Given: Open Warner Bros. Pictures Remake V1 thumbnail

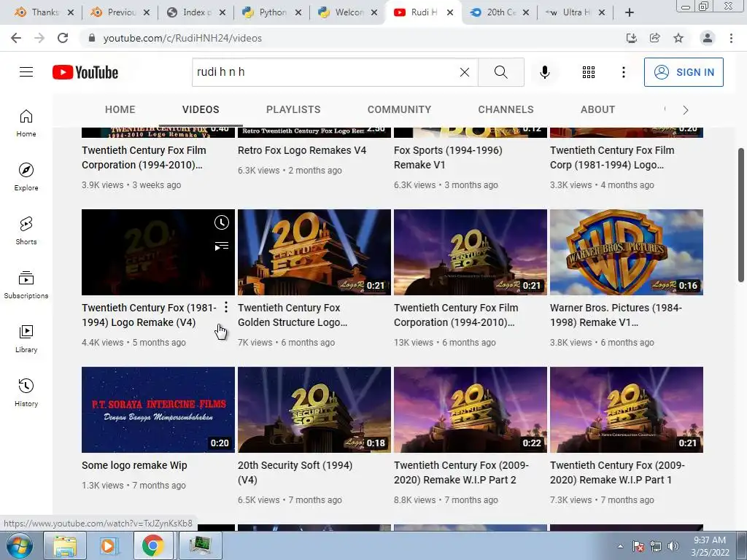Looking at the screenshot, I should click(x=626, y=252).
